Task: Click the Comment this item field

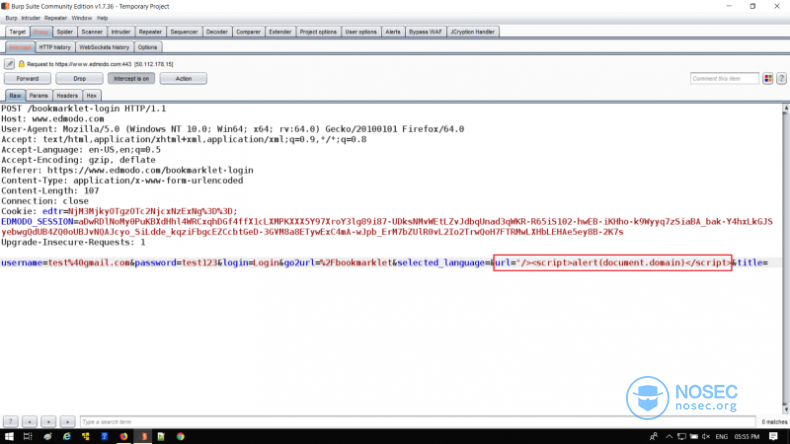Action: 725,79
